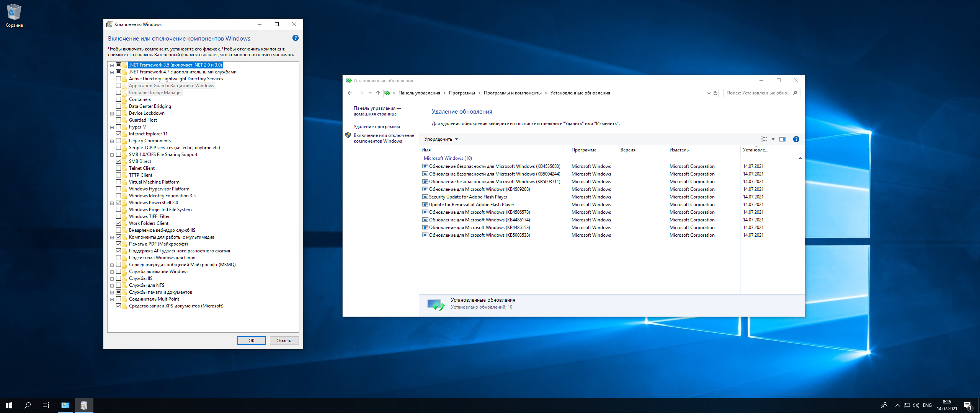The height and width of the screenshot is (413, 980).
Task: Enable Подсистема Windows для Linux checkbox
Action: click(119, 258)
